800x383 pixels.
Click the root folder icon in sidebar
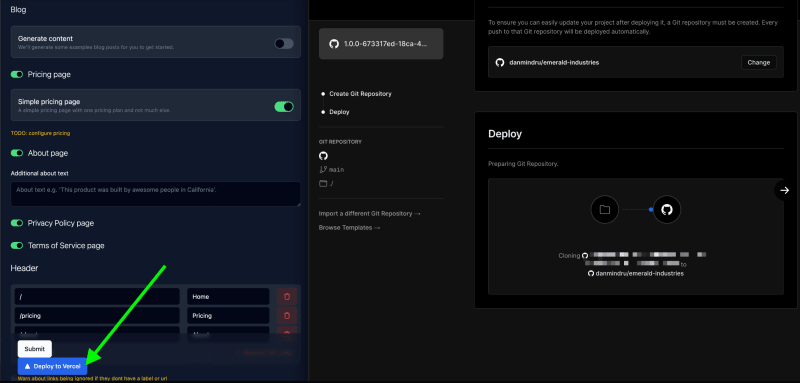323,184
